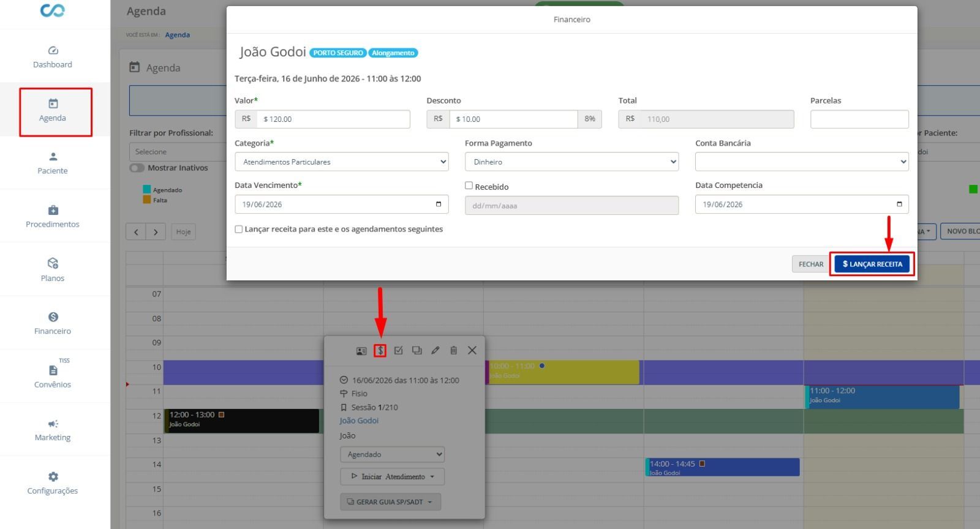Click the Data Vencimento date field

click(x=342, y=204)
